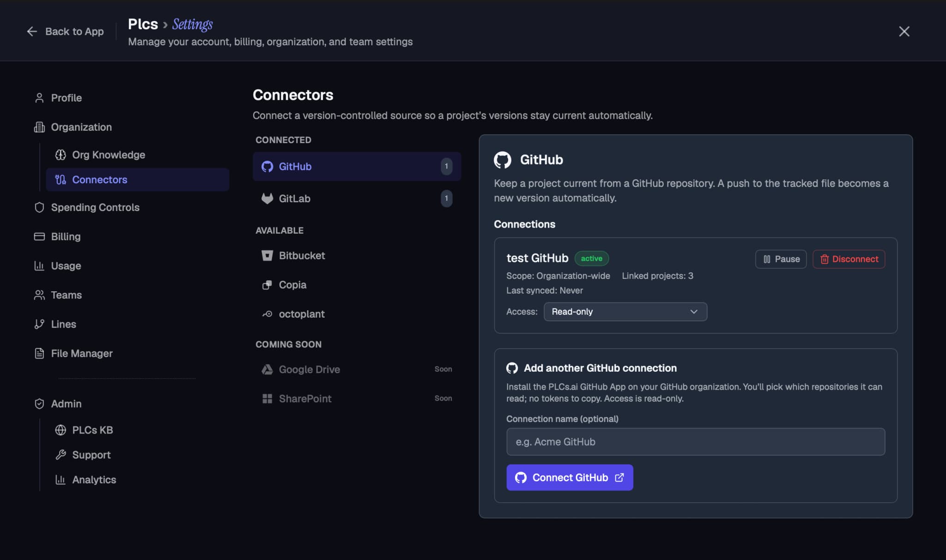Click the Connectors sidebar icon
This screenshot has height=560, width=946.
(x=61, y=180)
